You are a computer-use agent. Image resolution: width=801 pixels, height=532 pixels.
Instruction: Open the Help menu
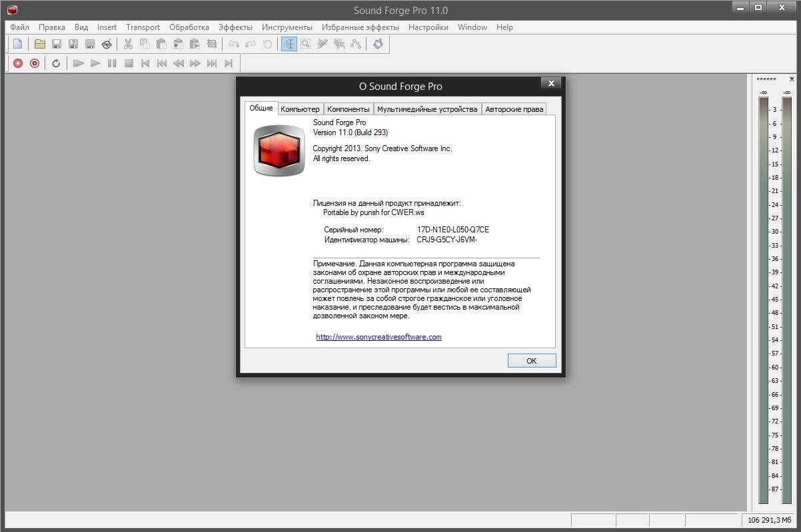click(505, 27)
